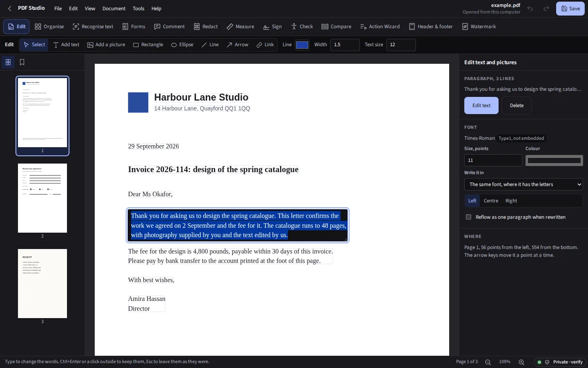This screenshot has width=588, height=368.
Task: Click the blue Harbour Lane logo square
Action: click(x=138, y=102)
